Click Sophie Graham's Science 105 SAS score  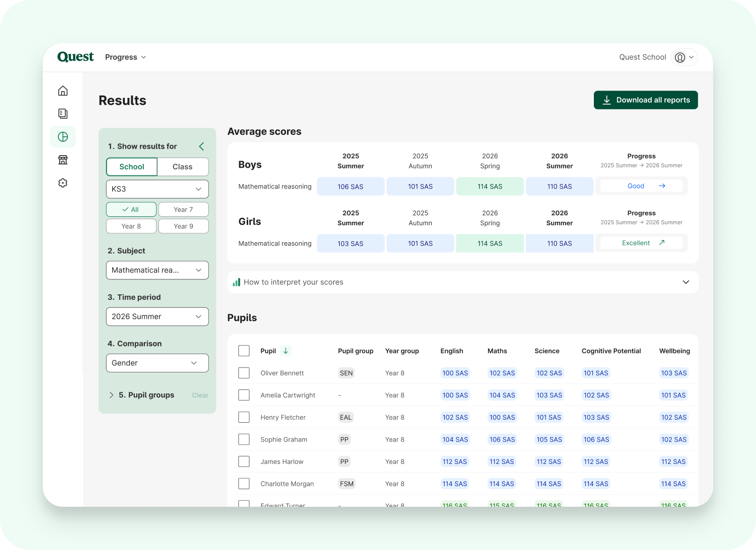tap(549, 439)
